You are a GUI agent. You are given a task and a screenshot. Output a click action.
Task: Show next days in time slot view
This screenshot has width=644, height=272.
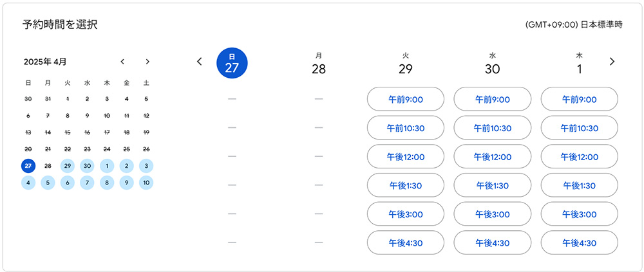(612, 62)
